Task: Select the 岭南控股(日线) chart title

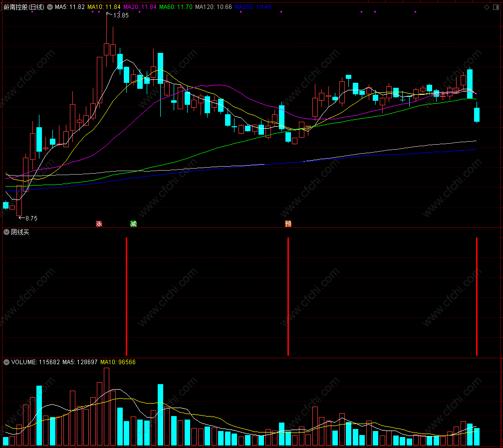Action: tap(24, 7)
